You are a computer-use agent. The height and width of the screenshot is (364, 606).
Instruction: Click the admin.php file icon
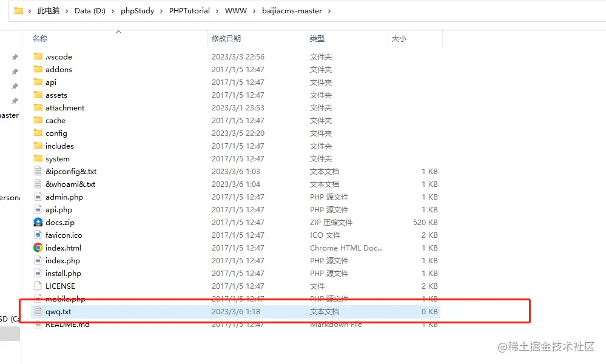coord(38,197)
